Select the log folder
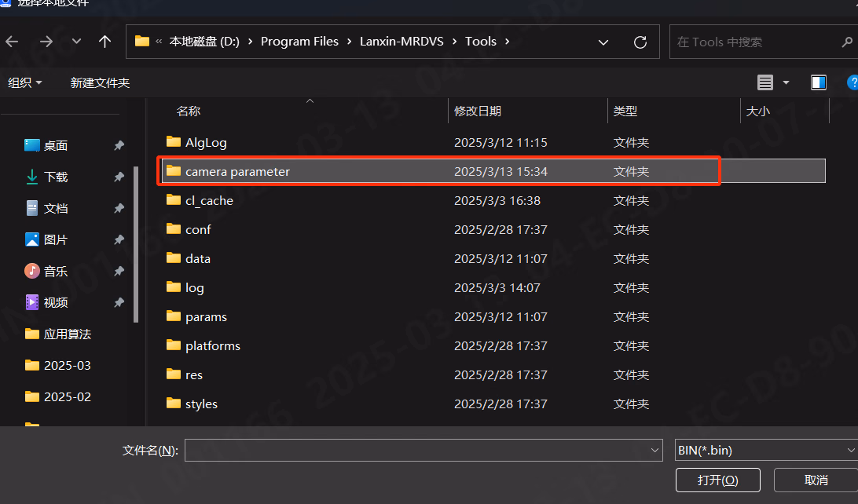Screen dimensions: 858x504 493,287
